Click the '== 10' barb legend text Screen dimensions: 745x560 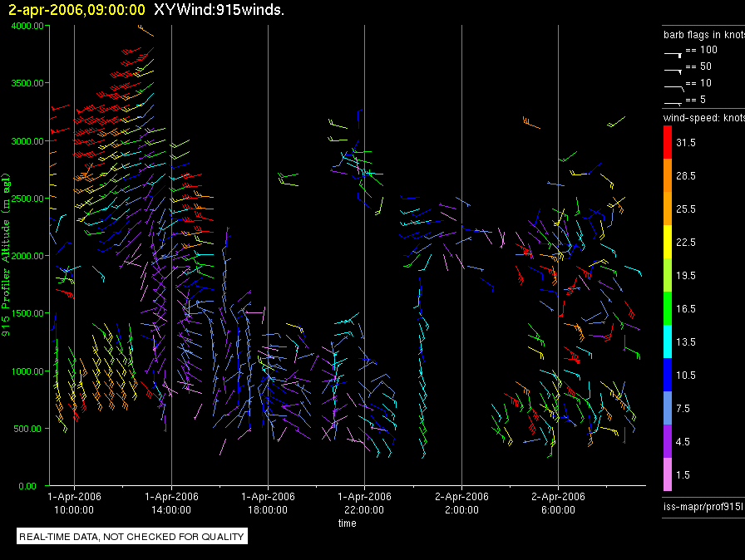[x=698, y=83]
